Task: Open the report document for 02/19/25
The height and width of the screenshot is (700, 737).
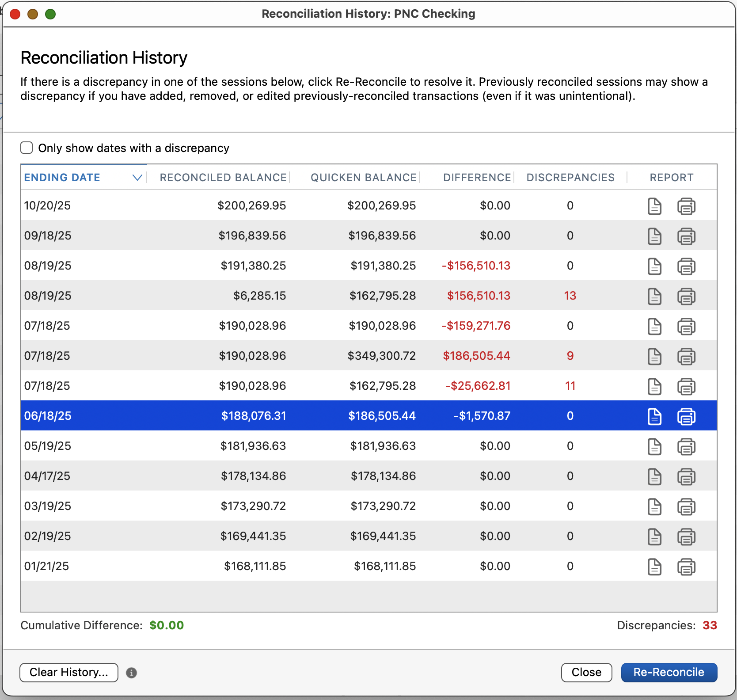Action: click(654, 536)
